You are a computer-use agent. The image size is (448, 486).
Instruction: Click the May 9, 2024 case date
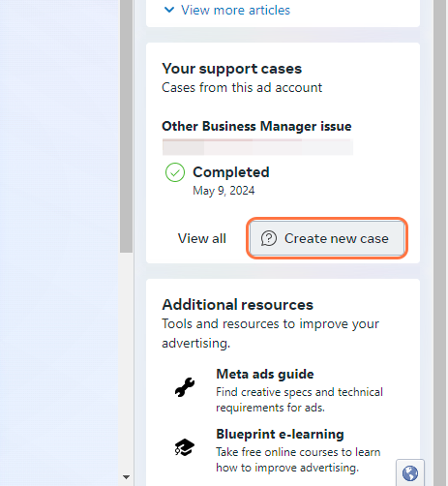pyautogui.click(x=224, y=191)
